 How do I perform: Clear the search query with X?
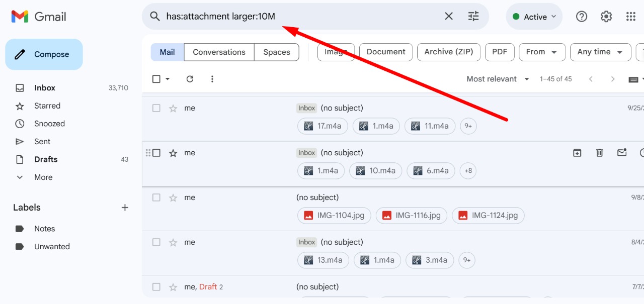(x=449, y=16)
